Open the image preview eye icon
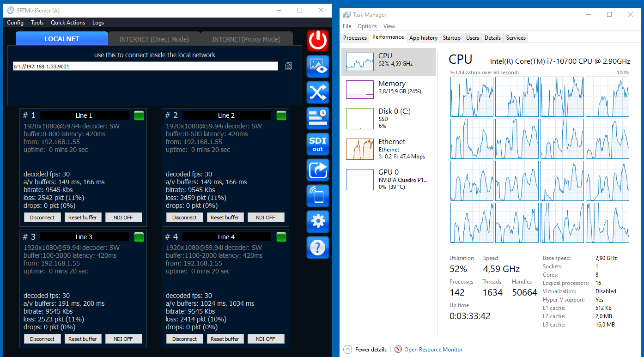Screen dimensions: 644x357 click(318, 67)
